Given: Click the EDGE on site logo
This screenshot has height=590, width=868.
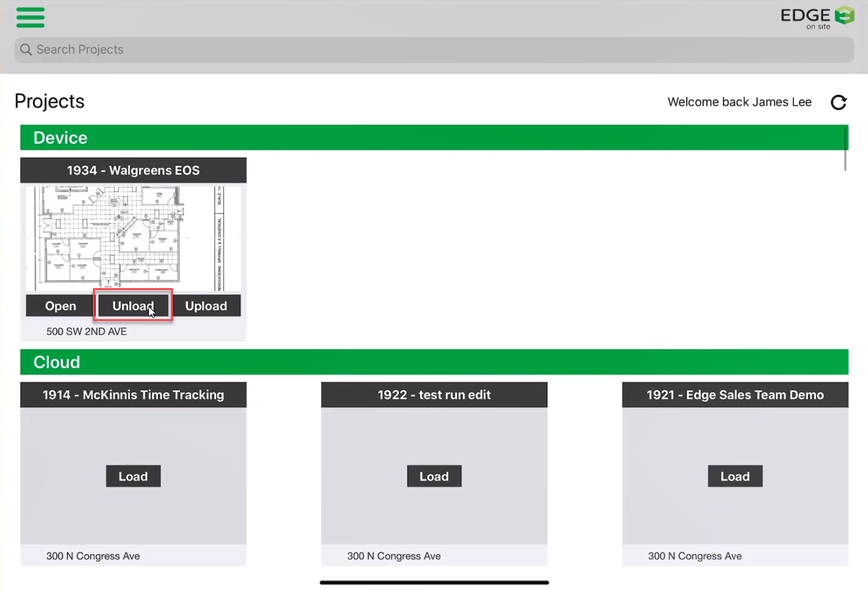Looking at the screenshot, I should pos(817,17).
